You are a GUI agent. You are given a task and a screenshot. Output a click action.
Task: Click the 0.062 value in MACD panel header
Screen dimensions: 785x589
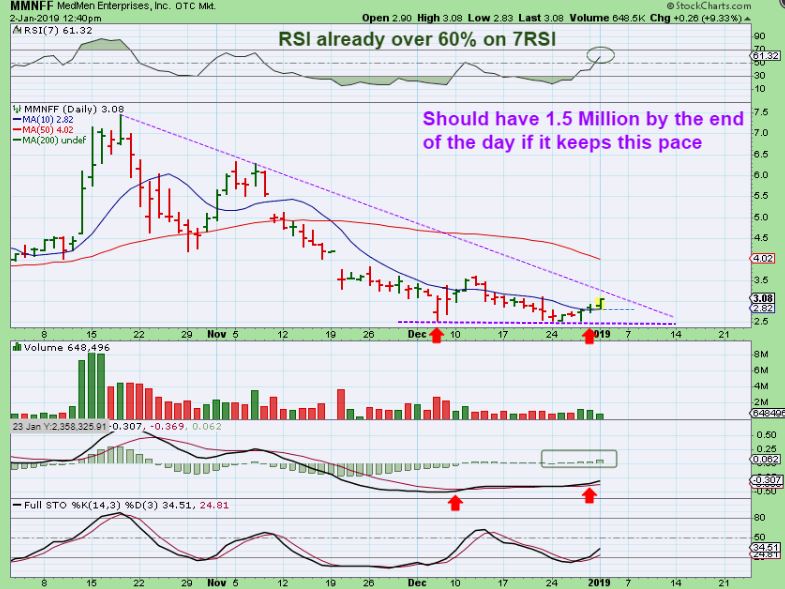[x=206, y=426]
